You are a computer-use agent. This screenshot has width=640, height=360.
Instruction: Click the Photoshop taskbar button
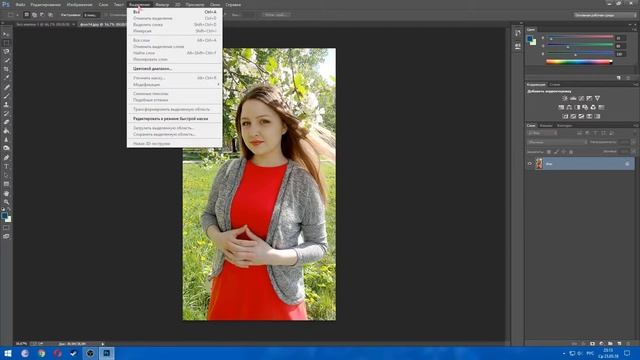pos(107,353)
